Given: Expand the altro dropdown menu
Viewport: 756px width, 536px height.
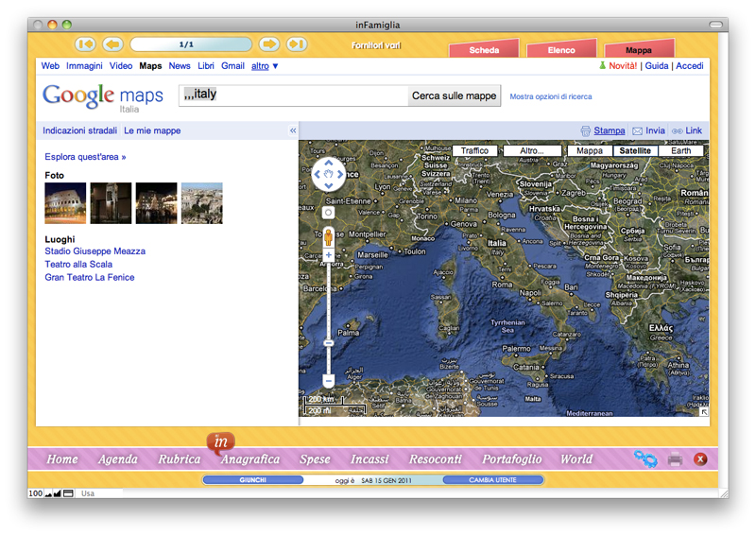Looking at the screenshot, I should [x=265, y=66].
